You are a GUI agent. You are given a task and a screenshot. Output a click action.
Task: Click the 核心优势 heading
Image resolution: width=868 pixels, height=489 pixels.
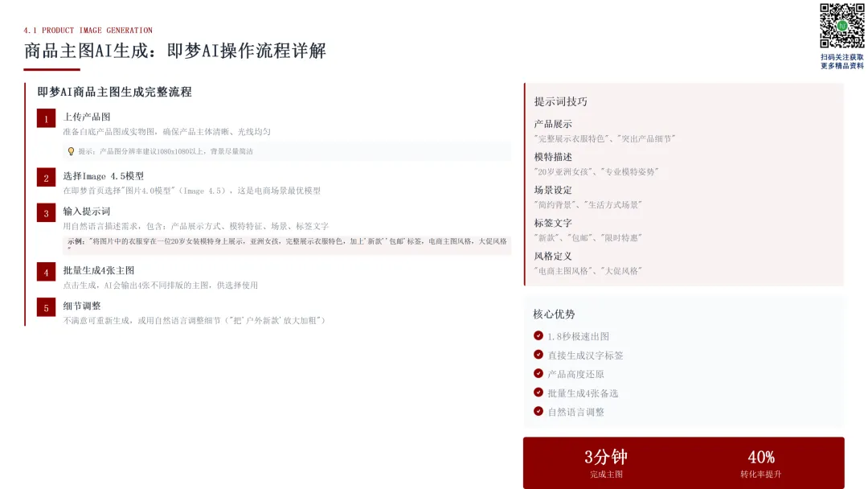(554, 314)
